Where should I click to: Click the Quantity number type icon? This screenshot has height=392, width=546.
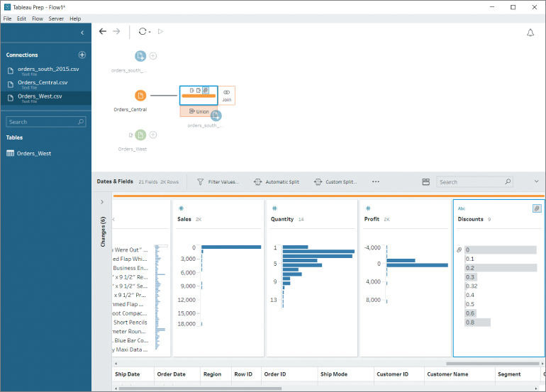pos(274,208)
